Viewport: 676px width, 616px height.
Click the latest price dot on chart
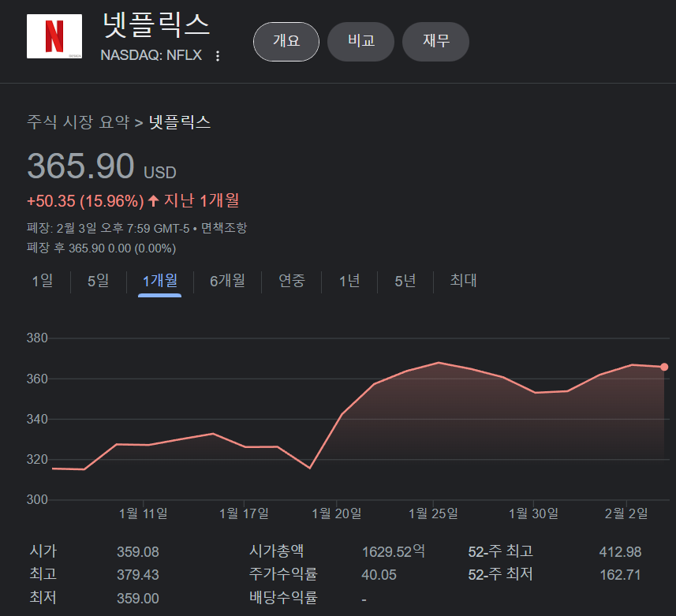tap(664, 367)
